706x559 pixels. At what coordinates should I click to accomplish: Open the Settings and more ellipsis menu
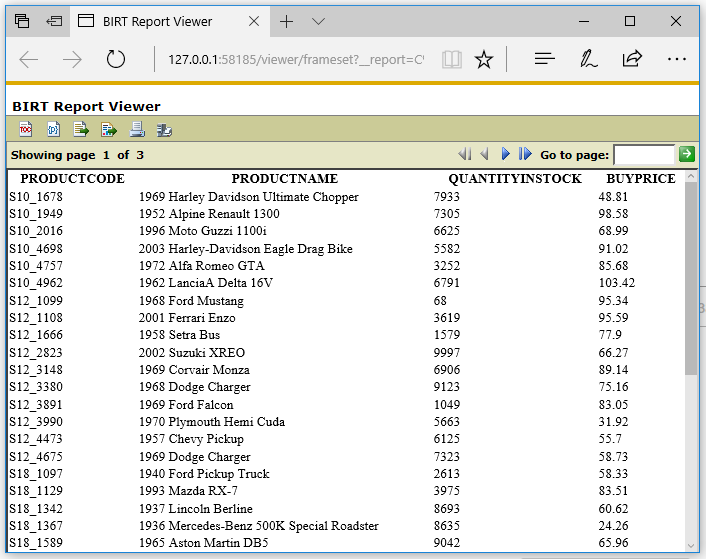pyautogui.click(x=676, y=60)
